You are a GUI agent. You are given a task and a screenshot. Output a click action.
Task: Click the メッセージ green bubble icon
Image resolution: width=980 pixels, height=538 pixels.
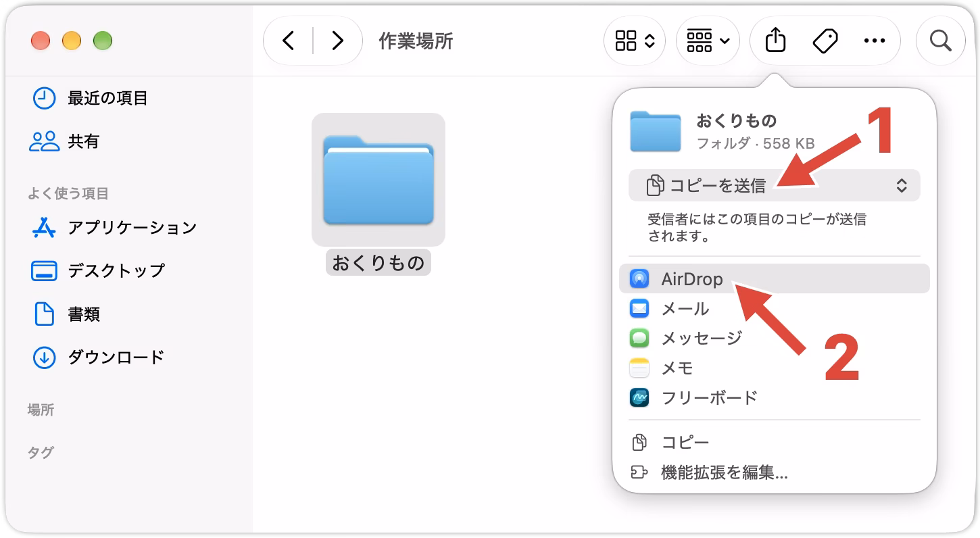coord(639,339)
